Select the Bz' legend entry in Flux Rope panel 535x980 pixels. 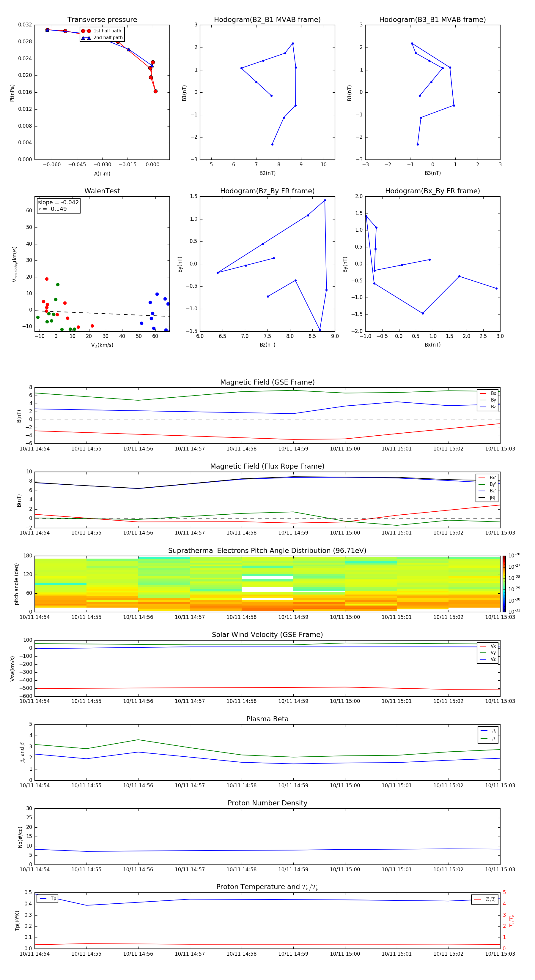[487, 491]
